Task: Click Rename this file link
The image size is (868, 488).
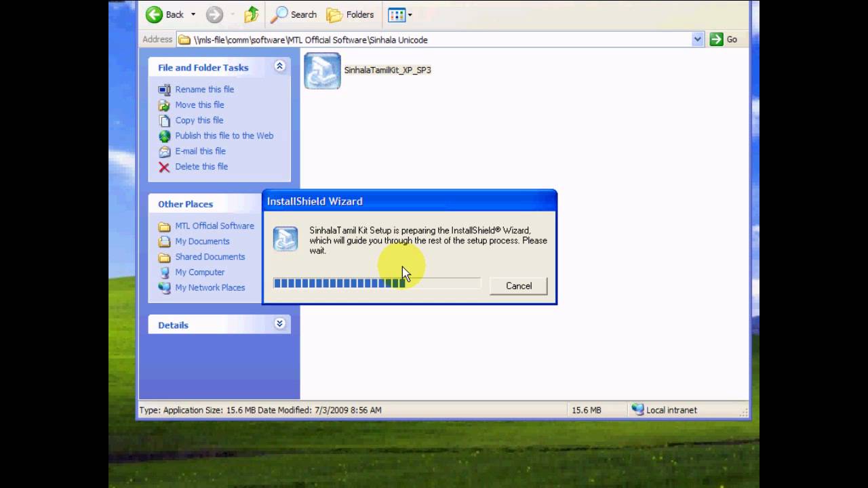Action: click(x=205, y=89)
